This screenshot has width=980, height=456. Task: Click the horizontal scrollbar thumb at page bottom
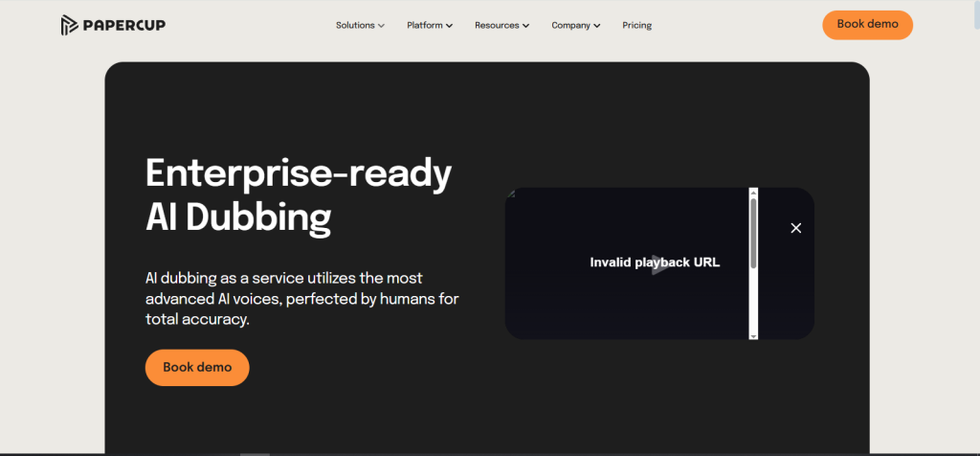pos(255,454)
